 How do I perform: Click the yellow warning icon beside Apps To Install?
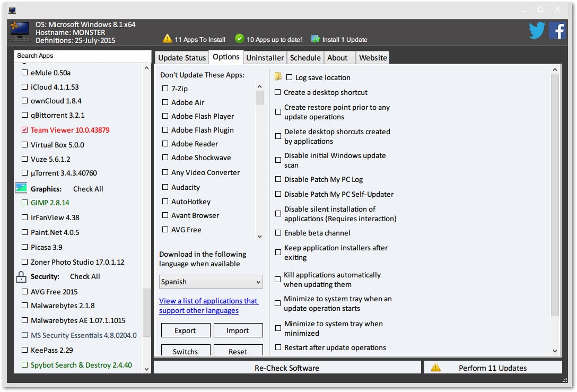168,38
